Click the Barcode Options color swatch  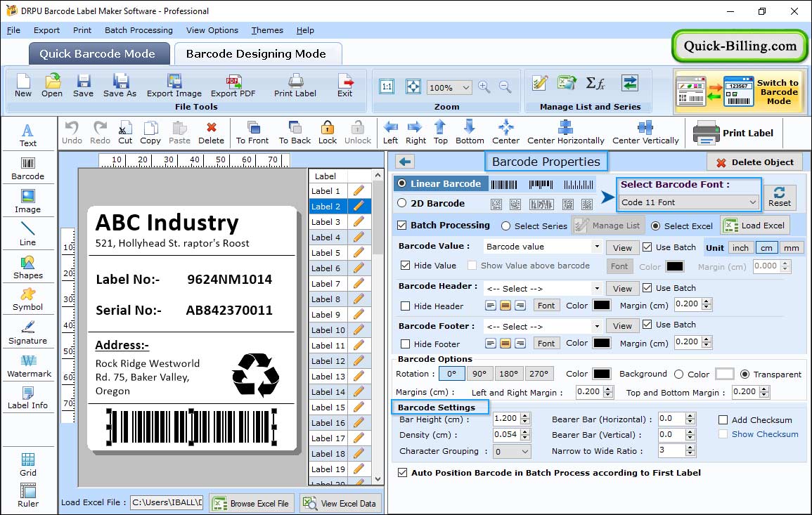tap(601, 373)
